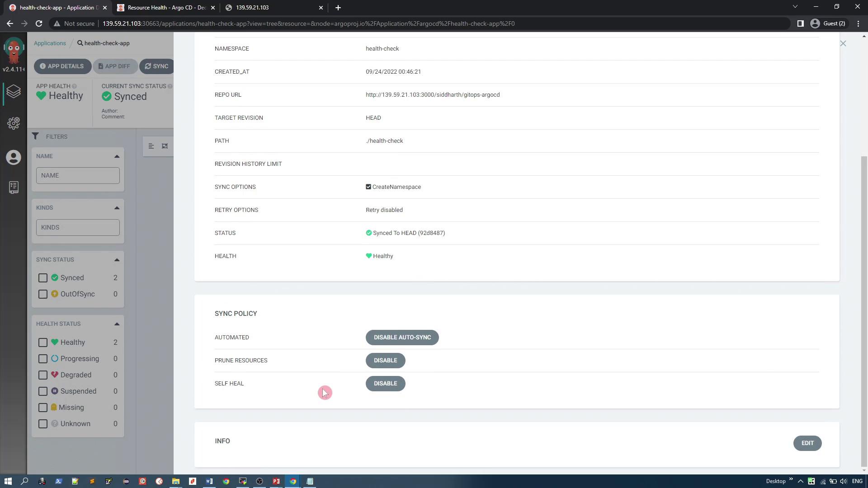Click EDIT button in INFO section
The width and height of the screenshot is (868, 488).
coord(807,443)
